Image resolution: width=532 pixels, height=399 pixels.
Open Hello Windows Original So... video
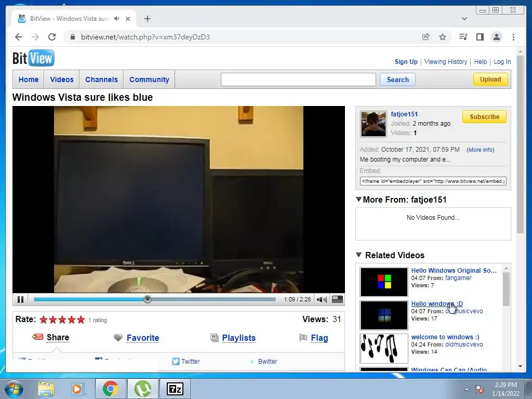click(454, 270)
